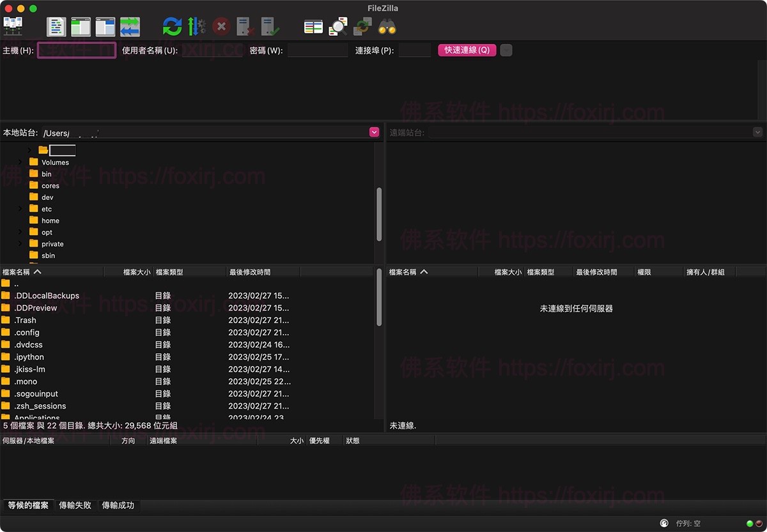
Task: Switch to the 傳輸失敗 tab
Action: pyautogui.click(x=75, y=505)
